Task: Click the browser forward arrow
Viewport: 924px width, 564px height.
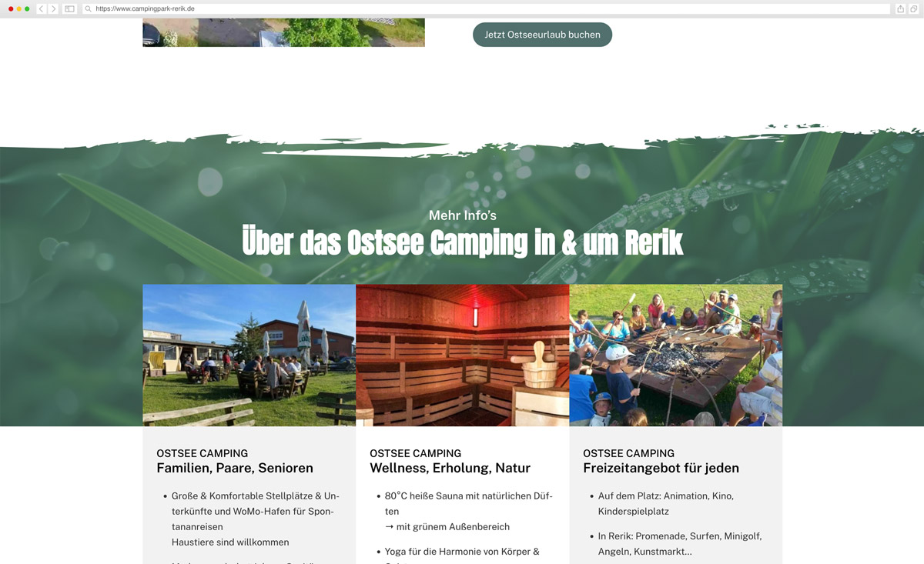Action: [x=53, y=9]
